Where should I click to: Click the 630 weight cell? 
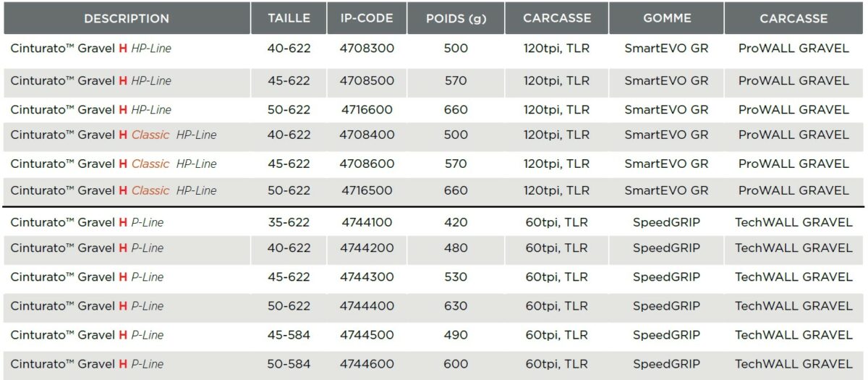point(456,305)
